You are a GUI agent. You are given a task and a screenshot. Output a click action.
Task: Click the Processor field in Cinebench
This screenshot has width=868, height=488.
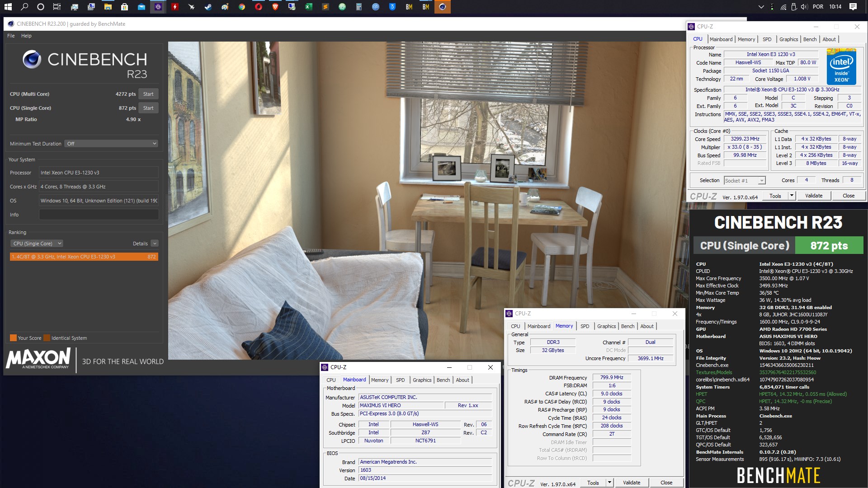coord(99,173)
